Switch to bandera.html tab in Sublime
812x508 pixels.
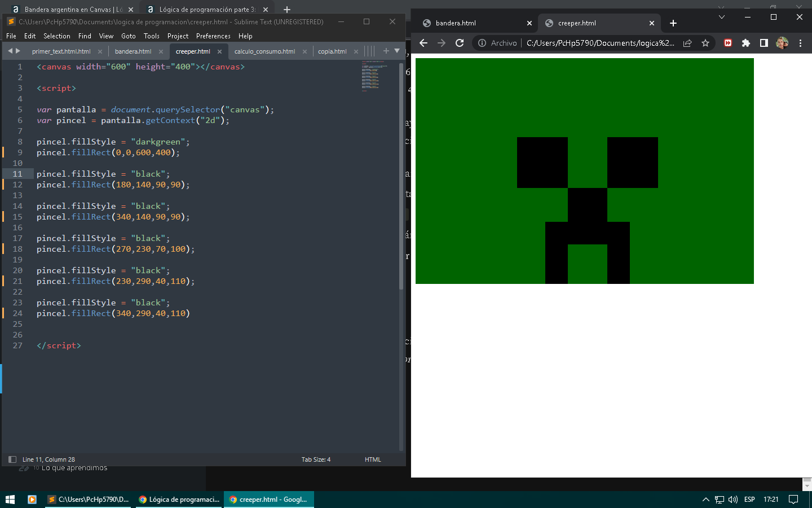tap(133, 51)
